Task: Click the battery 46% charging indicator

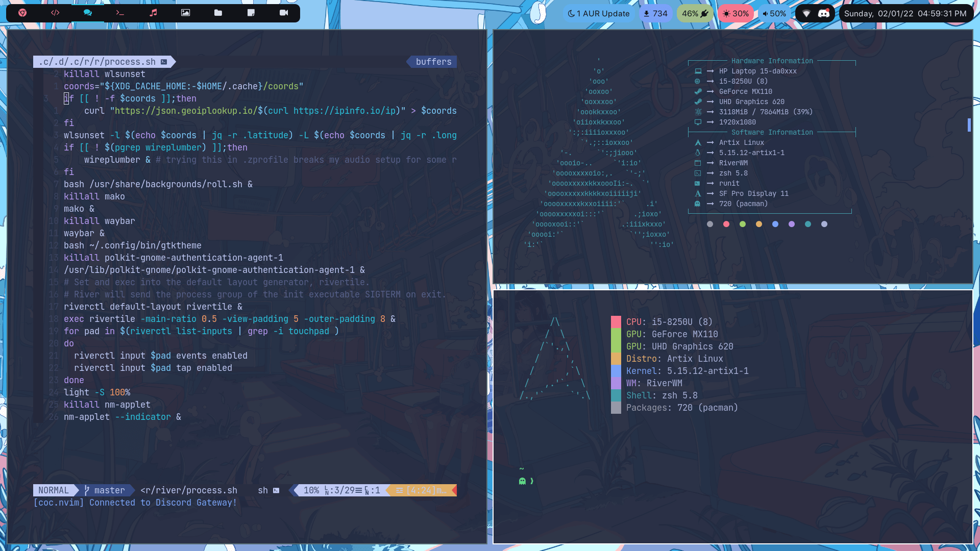Action: click(695, 13)
